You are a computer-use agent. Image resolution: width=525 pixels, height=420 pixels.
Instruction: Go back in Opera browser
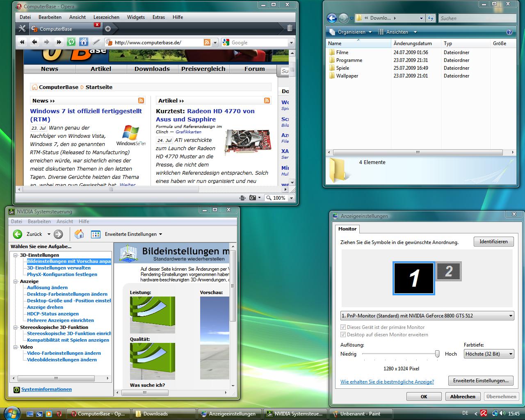pos(34,42)
